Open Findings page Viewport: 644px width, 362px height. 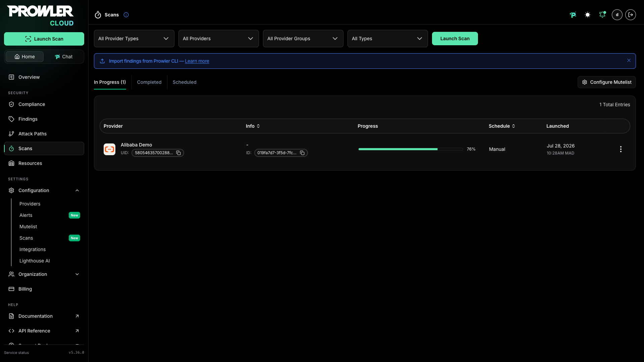pos(44,119)
